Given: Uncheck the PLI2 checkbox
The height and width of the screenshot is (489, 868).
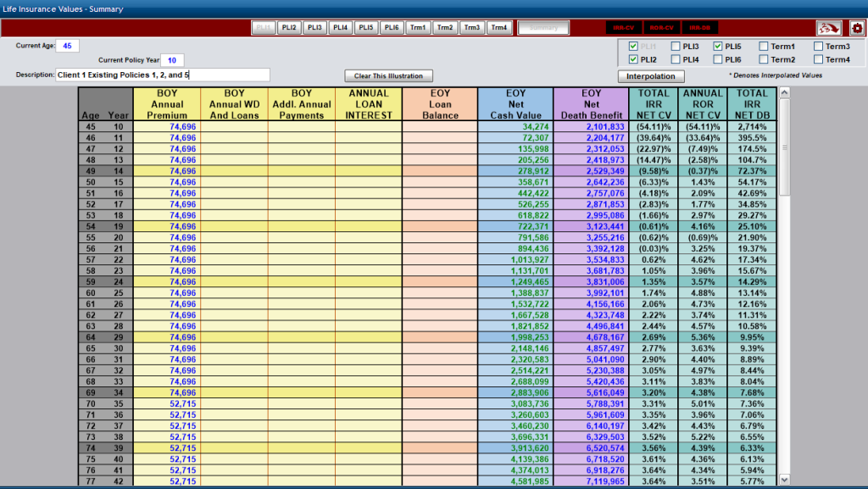Looking at the screenshot, I should click(633, 59).
